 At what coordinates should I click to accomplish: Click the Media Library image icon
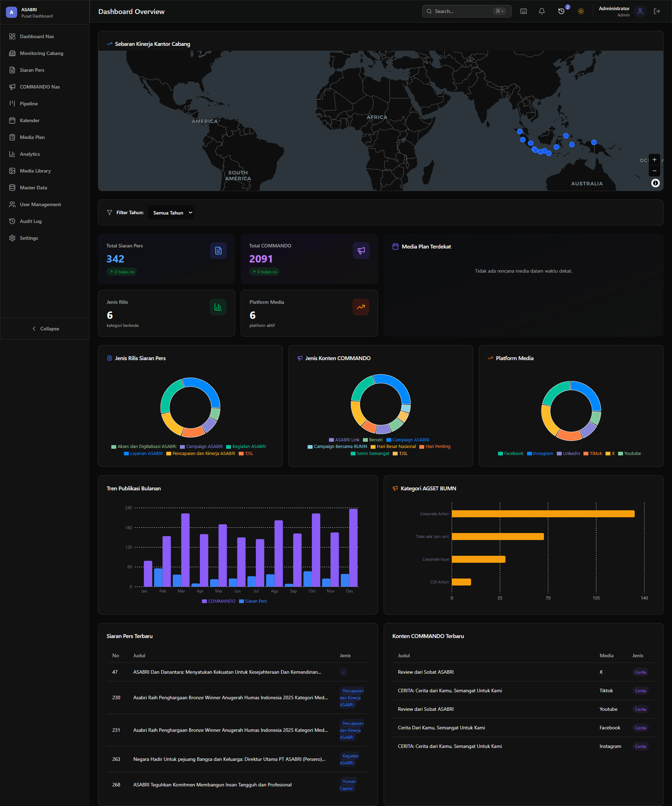tap(12, 171)
